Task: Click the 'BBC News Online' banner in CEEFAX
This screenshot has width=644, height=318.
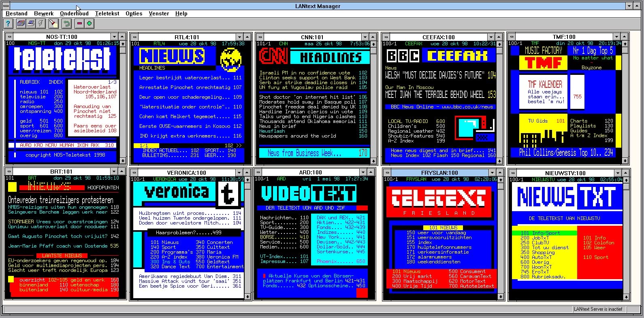Action: [x=440, y=107]
